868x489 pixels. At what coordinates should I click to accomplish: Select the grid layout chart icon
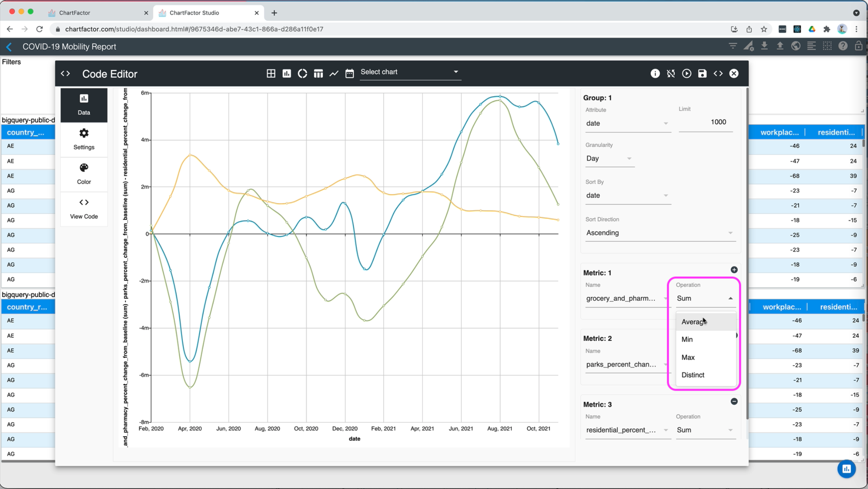(x=271, y=74)
